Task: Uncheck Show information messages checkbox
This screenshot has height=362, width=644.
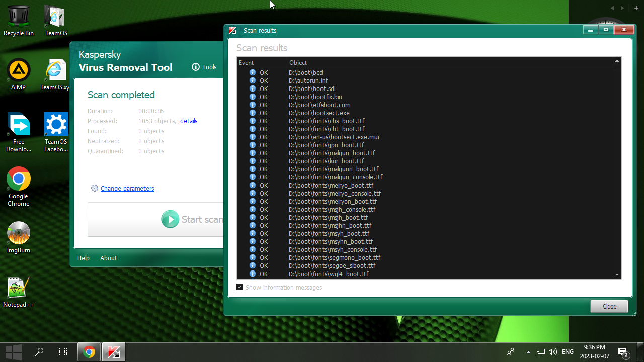Action: (240, 287)
